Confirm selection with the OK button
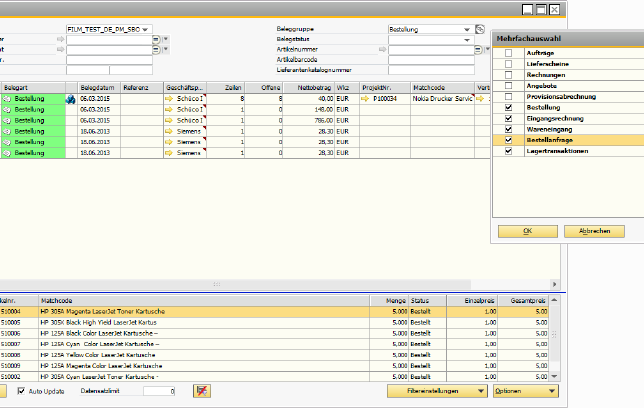 (x=526, y=231)
